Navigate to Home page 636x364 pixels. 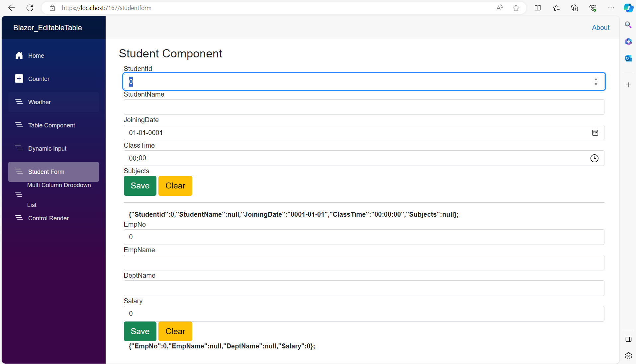[x=53, y=56]
